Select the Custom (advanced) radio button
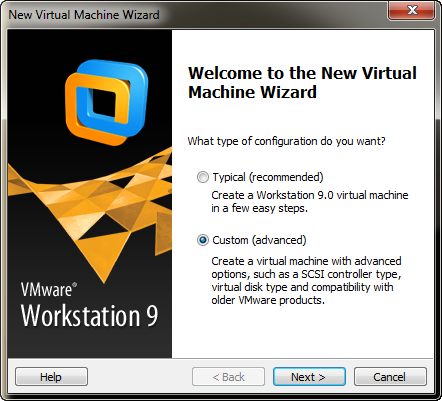 (203, 240)
